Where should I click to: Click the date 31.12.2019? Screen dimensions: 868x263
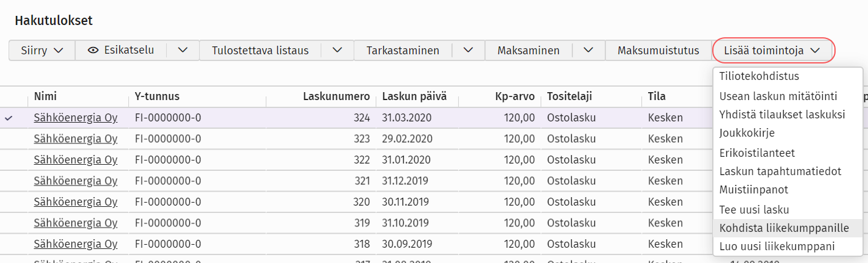coord(406,181)
